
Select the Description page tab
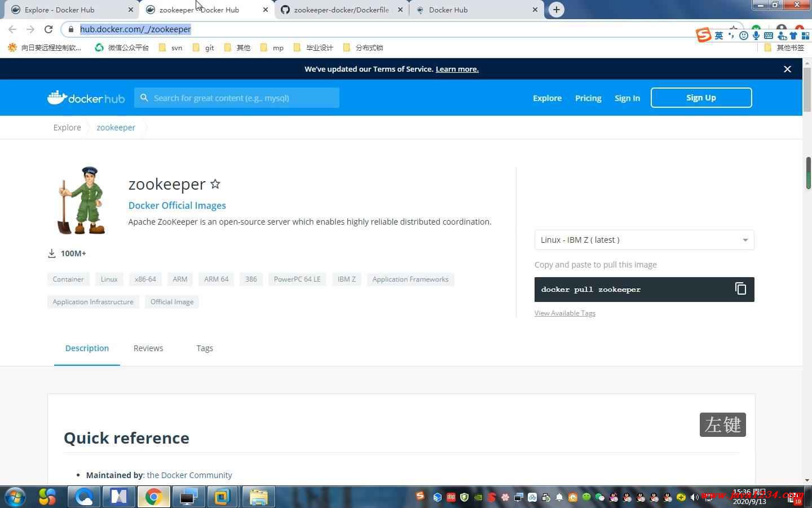point(87,348)
